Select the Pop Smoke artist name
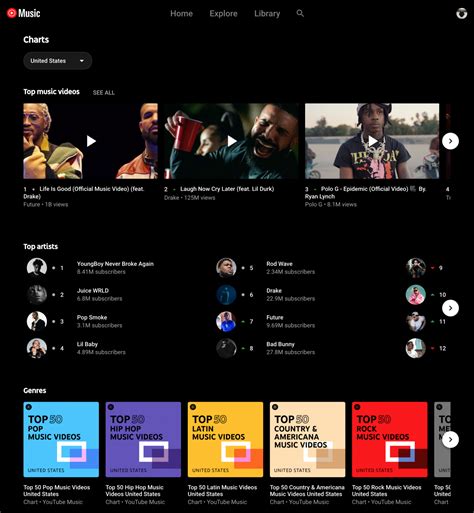The width and height of the screenshot is (474, 513). (x=92, y=317)
